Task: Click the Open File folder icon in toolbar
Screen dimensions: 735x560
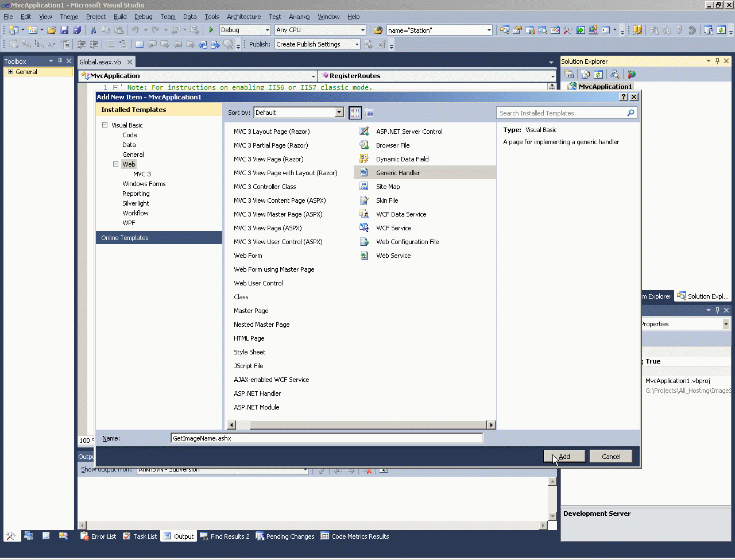Action: tap(52, 30)
